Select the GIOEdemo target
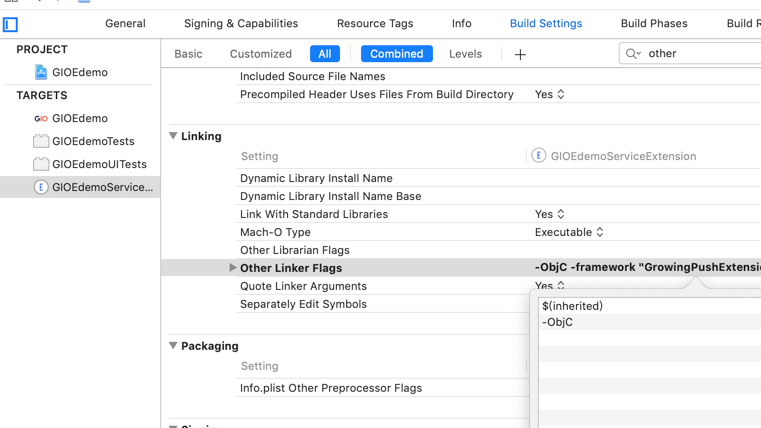Image resolution: width=761 pixels, height=428 pixels. [x=80, y=118]
